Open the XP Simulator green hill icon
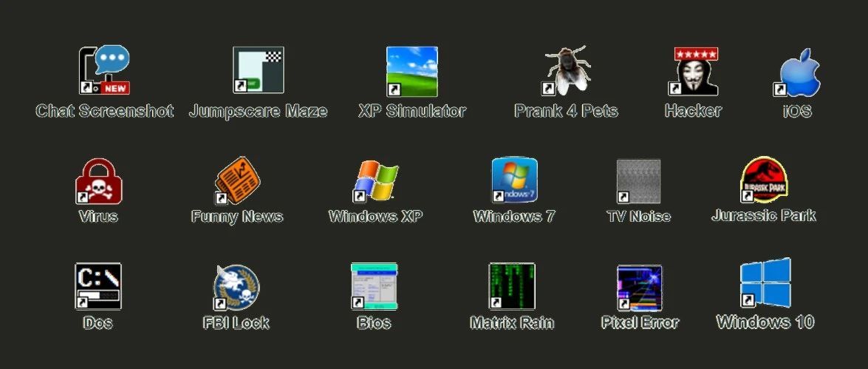The height and width of the screenshot is (369, 868). pos(412,72)
